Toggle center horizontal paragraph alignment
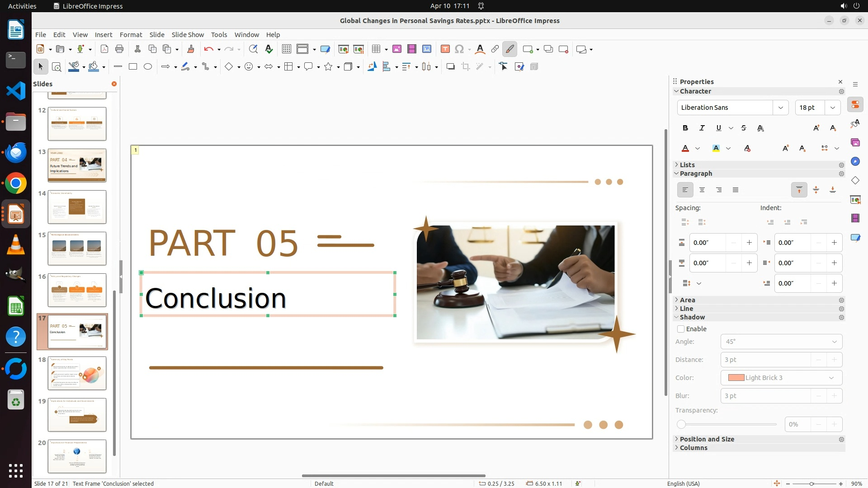 (x=702, y=190)
